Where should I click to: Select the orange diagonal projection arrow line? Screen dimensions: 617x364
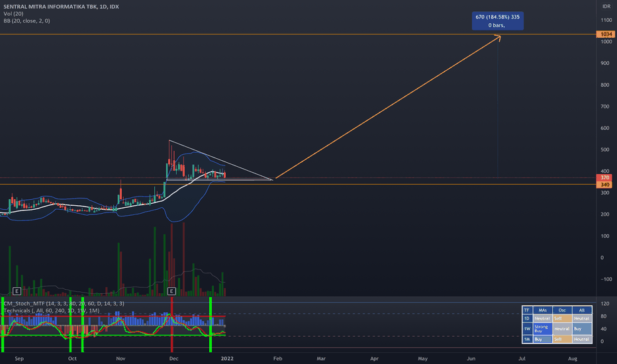(x=387, y=107)
